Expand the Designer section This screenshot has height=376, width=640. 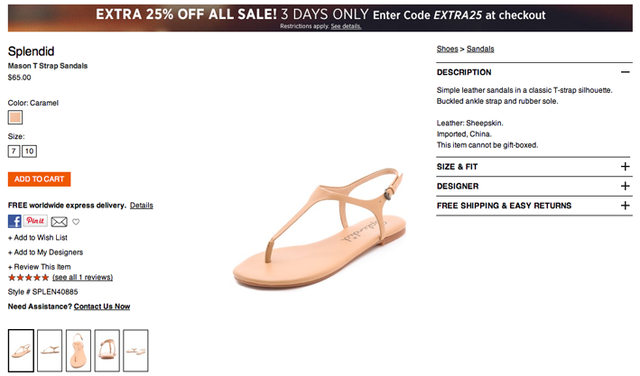click(625, 186)
